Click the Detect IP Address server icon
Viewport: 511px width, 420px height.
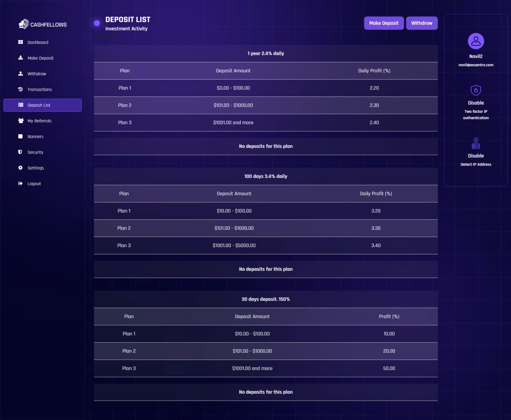[x=476, y=143]
